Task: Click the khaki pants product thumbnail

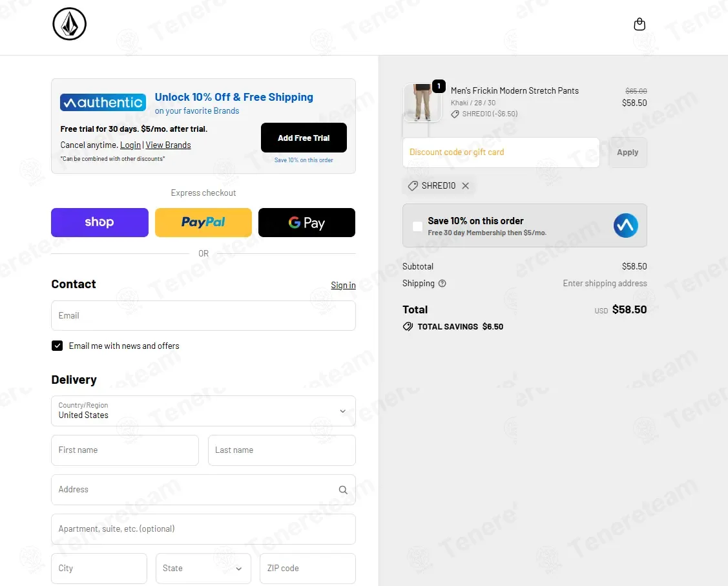Action: pos(422,103)
